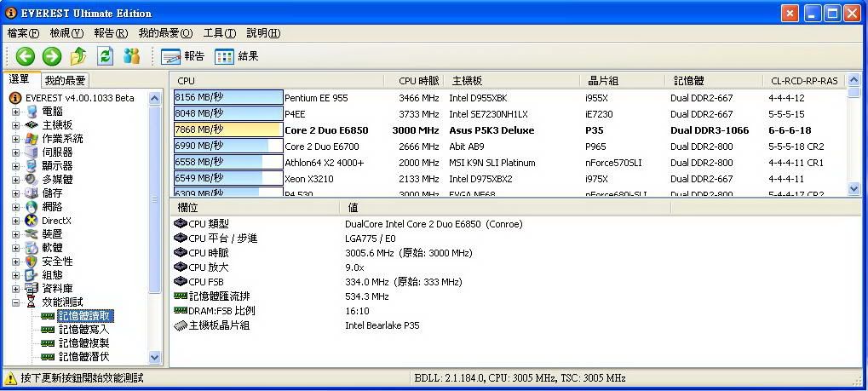
Task: Click the 軟體 software icon in tree
Action: 32,248
